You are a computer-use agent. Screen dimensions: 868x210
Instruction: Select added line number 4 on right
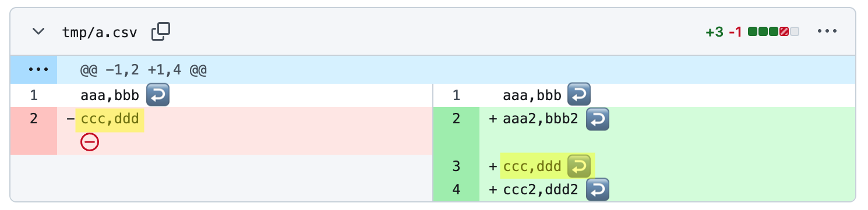[x=456, y=190]
